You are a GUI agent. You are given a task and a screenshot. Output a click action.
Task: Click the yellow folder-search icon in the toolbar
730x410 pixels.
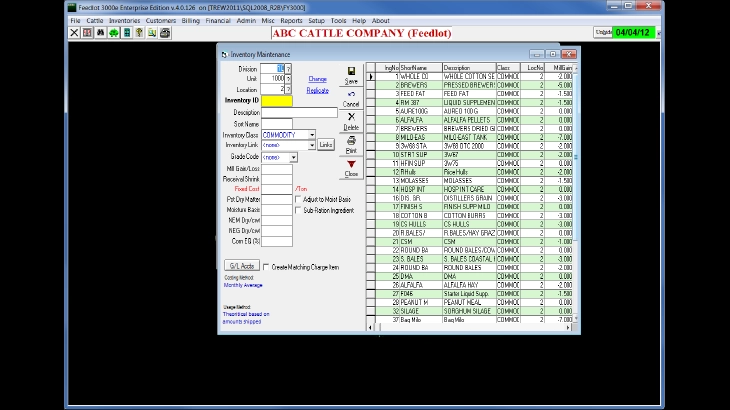152,33
